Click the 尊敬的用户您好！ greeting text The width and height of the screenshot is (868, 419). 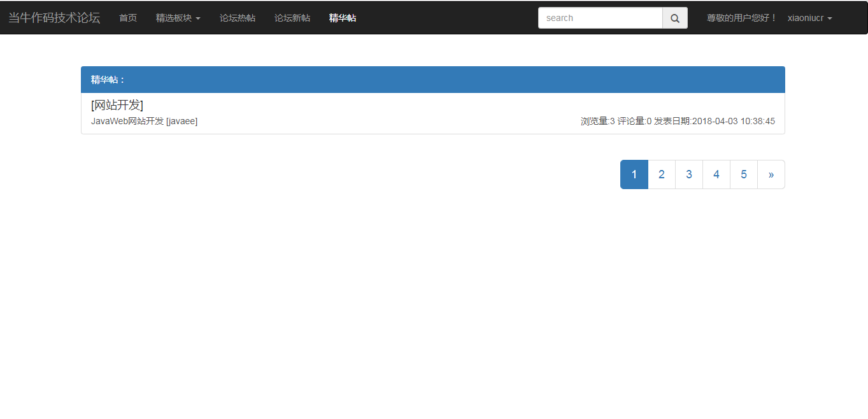coord(743,18)
